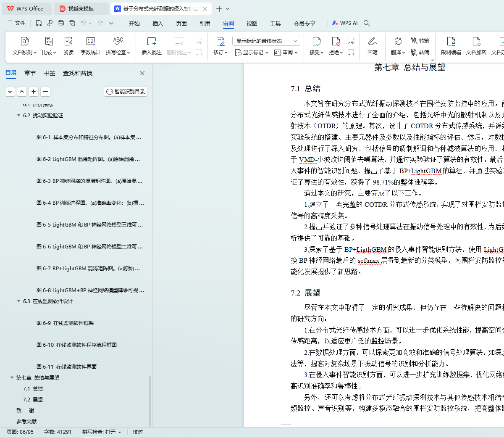Open the 文件 menu
The width and height of the screenshot is (504, 438).
[x=17, y=23]
